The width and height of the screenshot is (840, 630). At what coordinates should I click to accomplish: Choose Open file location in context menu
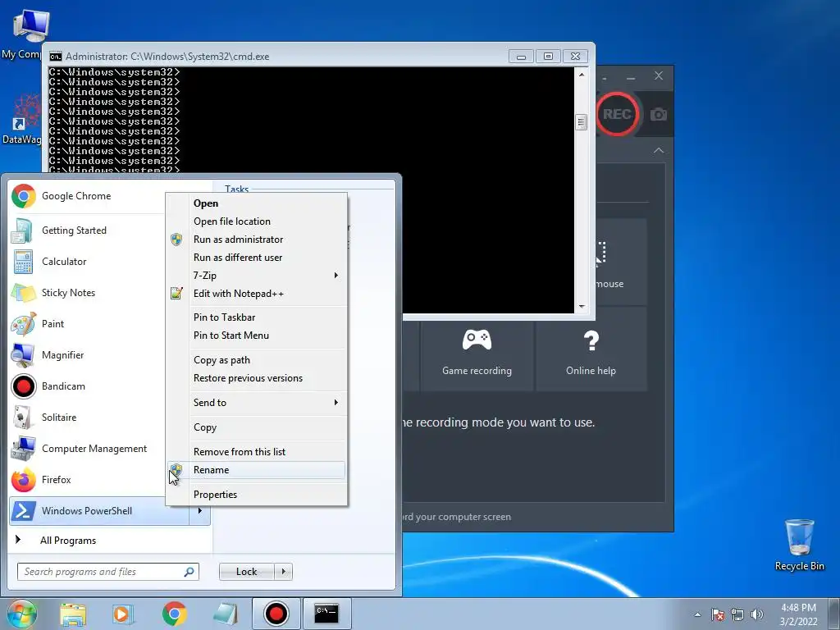tap(256, 221)
